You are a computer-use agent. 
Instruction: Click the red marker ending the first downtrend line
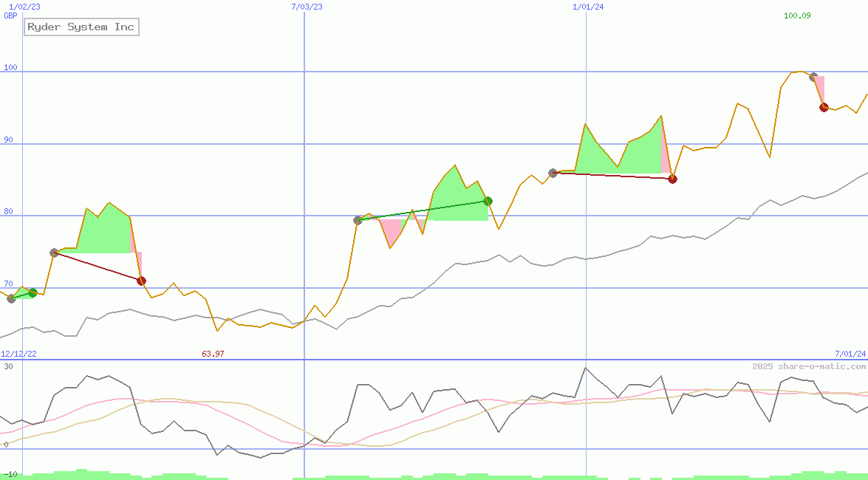click(x=141, y=281)
